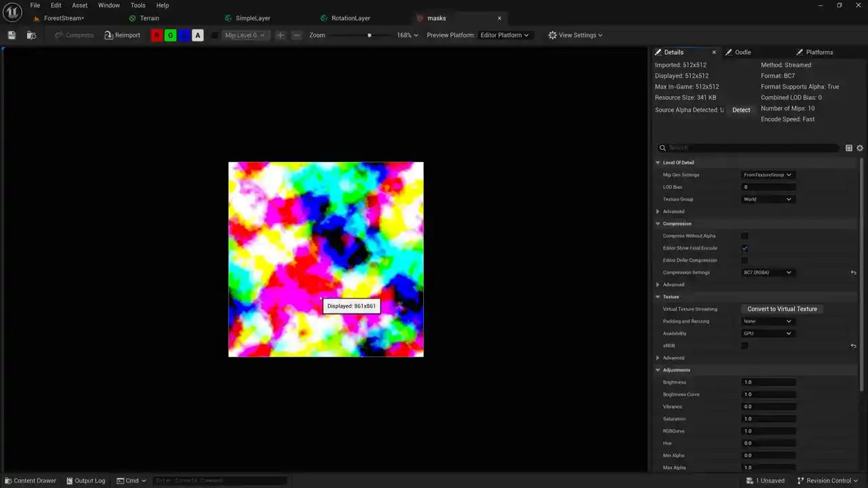This screenshot has width=868, height=488.
Task: Toggle the alpha channel view button
Action: click(x=197, y=35)
